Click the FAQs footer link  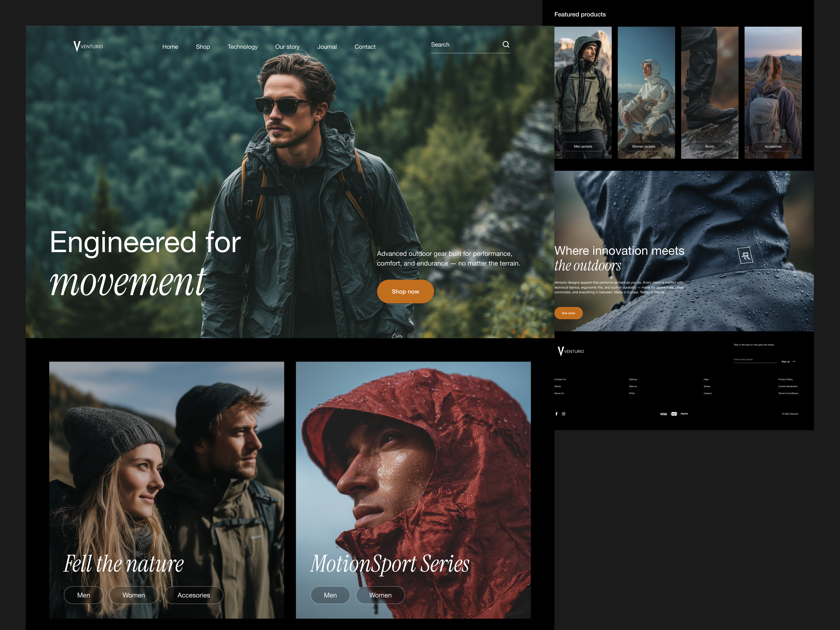[x=632, y=393]
